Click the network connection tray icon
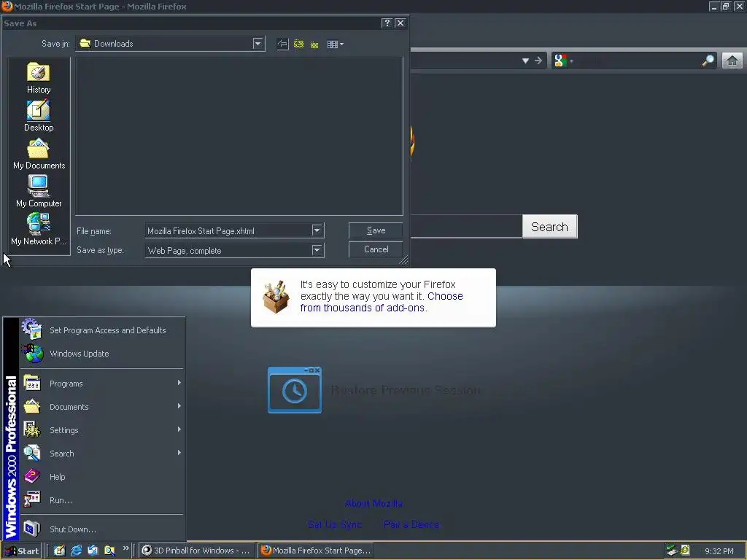Image resolution: width=747 pixels, height=560 pixels. tap(672, 551)
